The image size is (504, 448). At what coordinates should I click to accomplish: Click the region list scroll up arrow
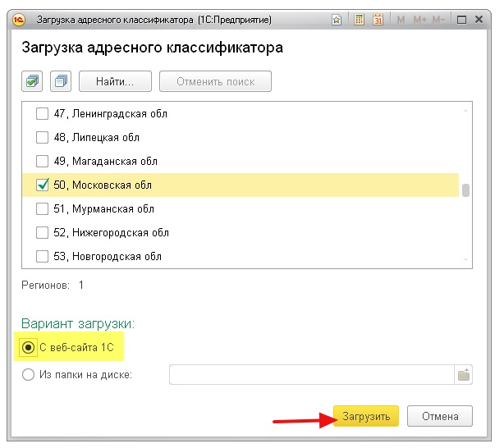pos(465,111)
